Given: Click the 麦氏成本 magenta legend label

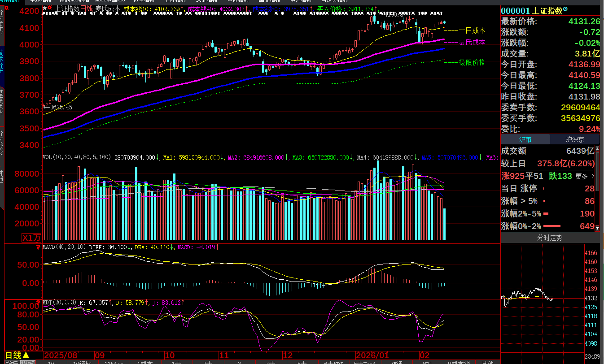Looking at the screenshot, I should pos(472,43).
